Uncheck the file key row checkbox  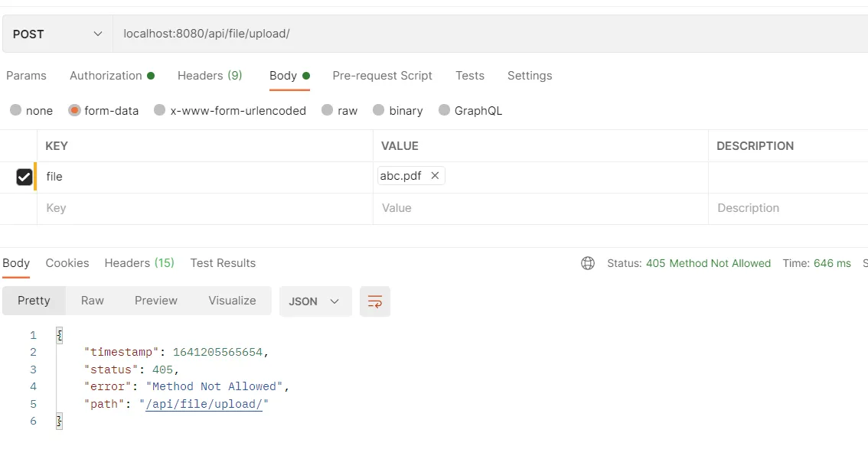[24, 177]
